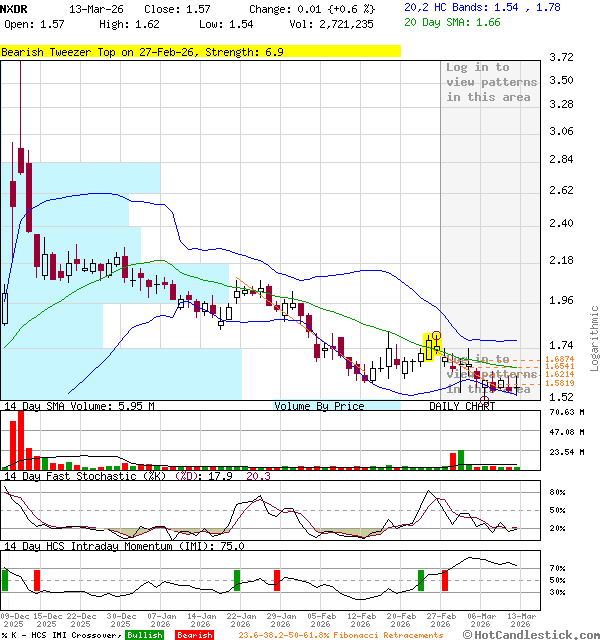600x640 pixels.
Task: Click the 'Volume By Price' label
Action: pyautogui.click(x=319, y=406)
